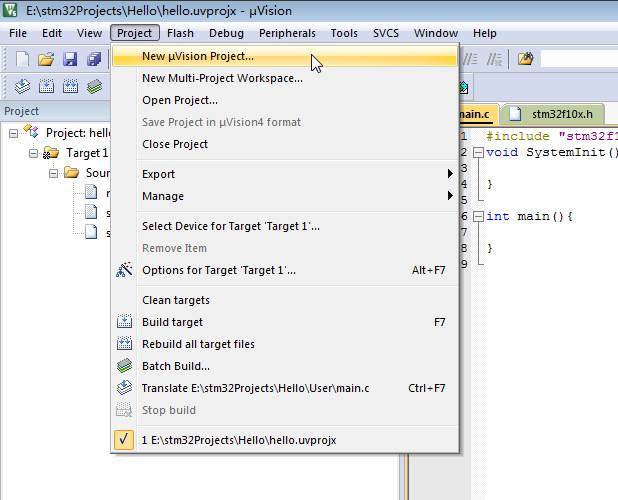
Task: Open the Tools menu
Action: (344, 33)
